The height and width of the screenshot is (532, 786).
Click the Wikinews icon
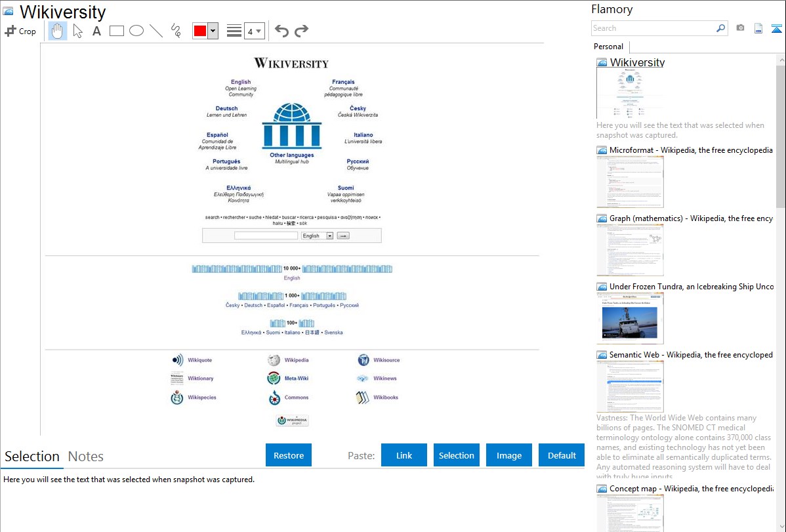362,379
